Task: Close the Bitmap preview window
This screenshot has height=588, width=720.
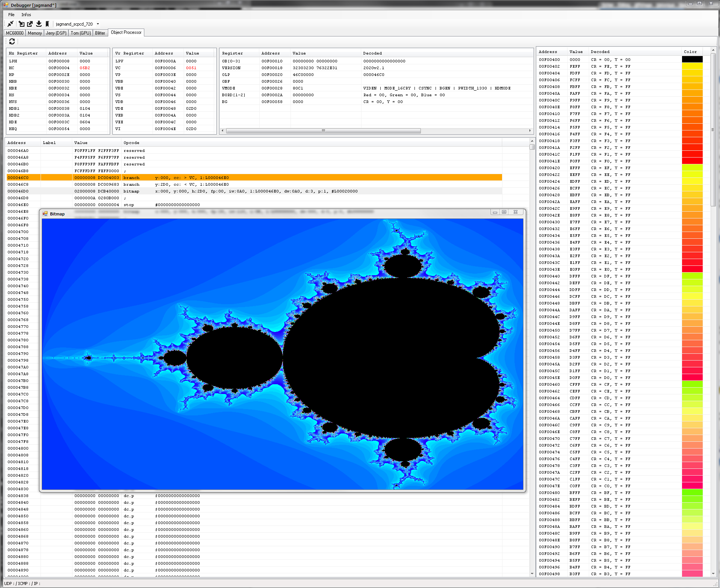Action: pyautogui.click(x=516, y=212)
